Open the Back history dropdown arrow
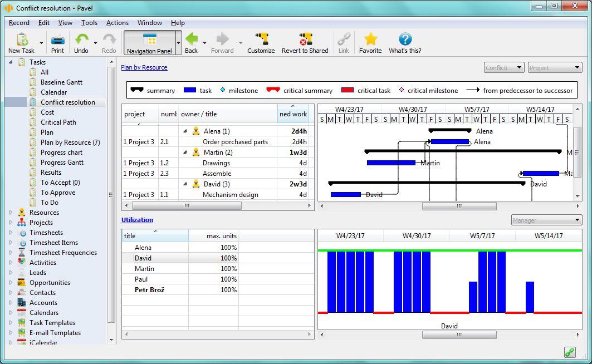 204,43
